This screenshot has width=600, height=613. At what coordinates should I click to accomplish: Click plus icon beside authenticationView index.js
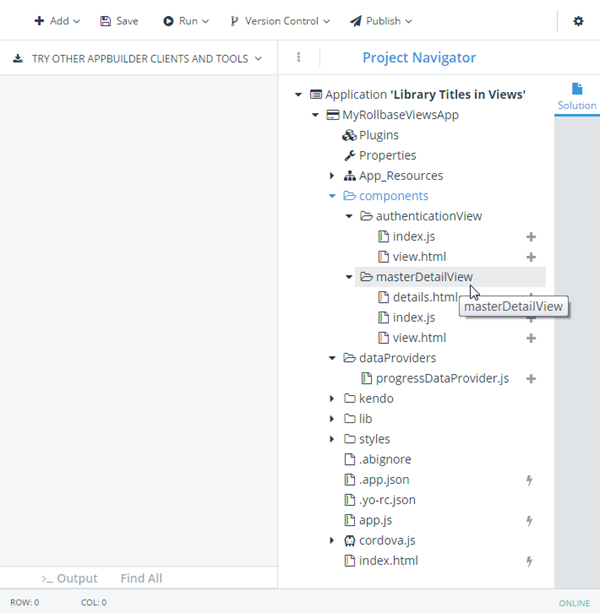pyautogui.click(x=531, y=237)
